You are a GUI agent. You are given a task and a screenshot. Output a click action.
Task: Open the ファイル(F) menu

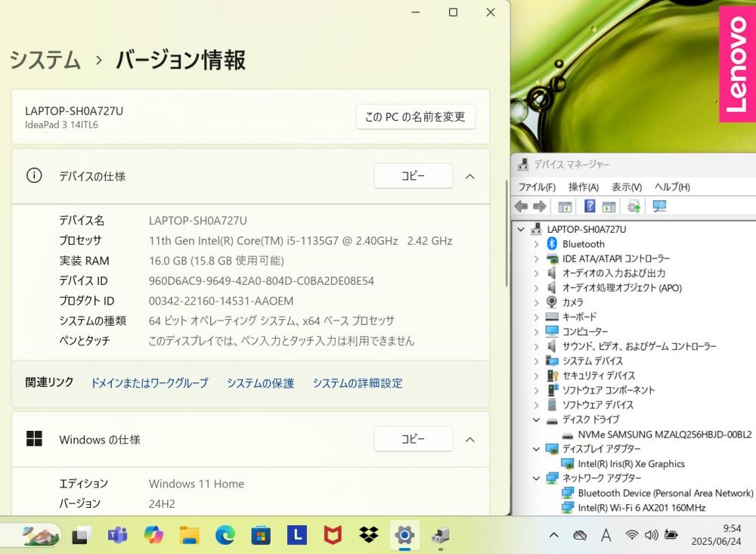coord(537,187)
